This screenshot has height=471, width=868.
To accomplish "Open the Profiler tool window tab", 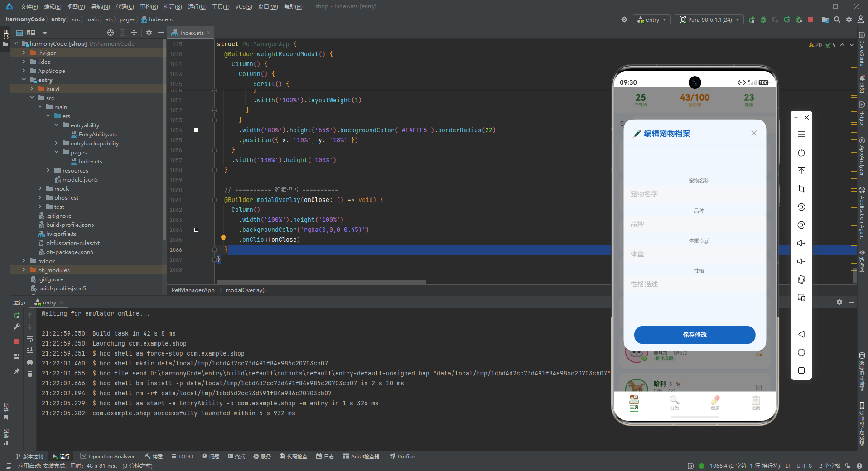I will pyautogui.click(x=402, y=457).
